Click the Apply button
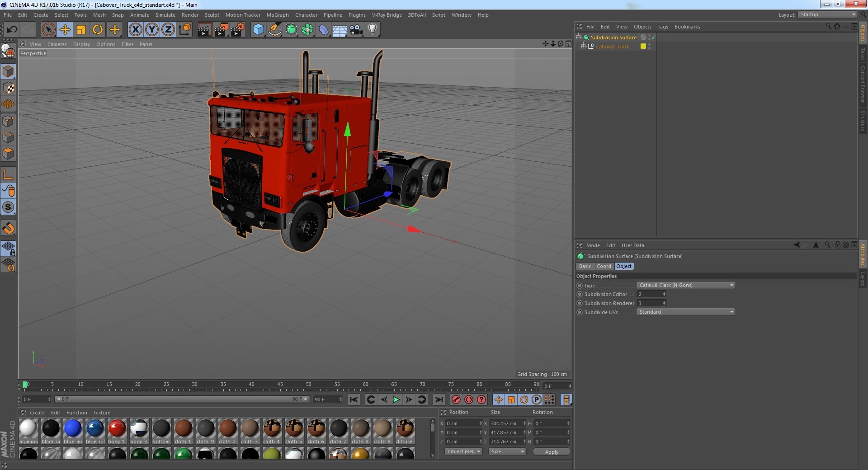The height and width of the screenshot is (470, 868). click(x=552, y=451)
